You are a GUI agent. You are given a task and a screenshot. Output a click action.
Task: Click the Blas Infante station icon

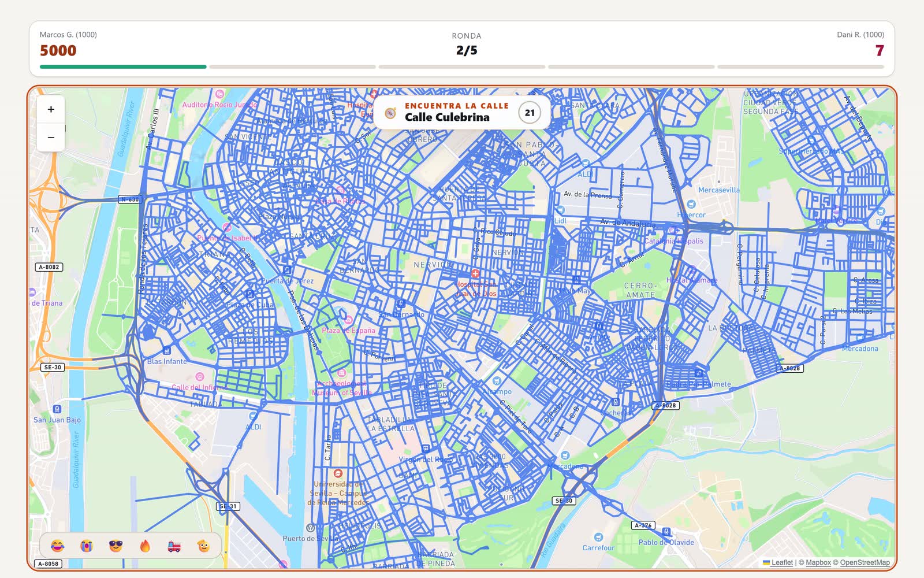pos(167,351)
